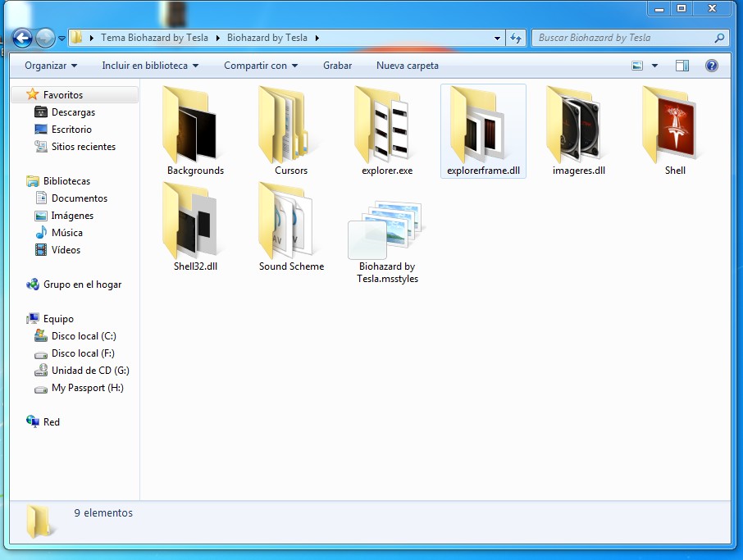Select the explorer.exe folder icon
Viewport: 743px width, 560px height.
386,125
